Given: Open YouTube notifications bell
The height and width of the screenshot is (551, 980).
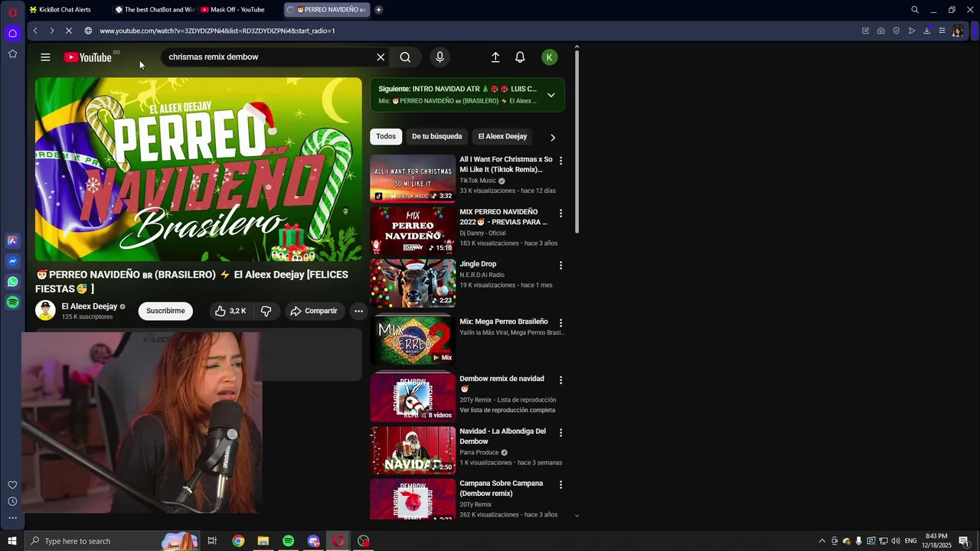Looking at the screenshot, I should (x=520, y=57).
